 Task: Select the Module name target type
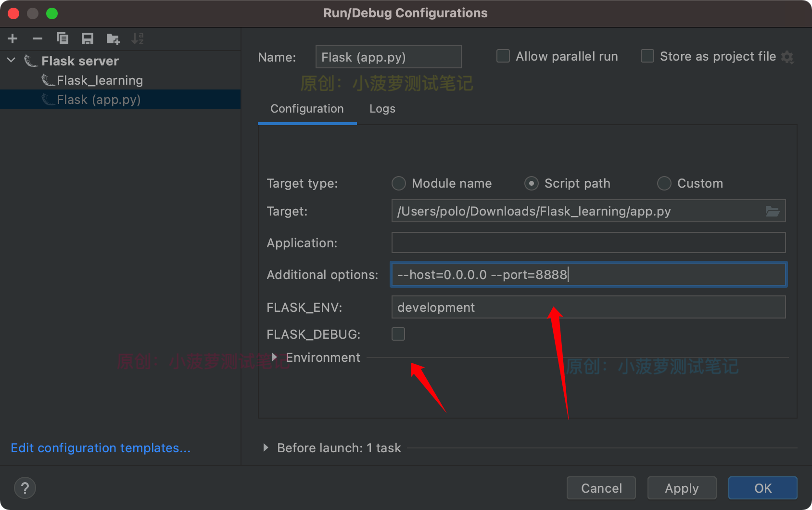(x=398, y=183)
